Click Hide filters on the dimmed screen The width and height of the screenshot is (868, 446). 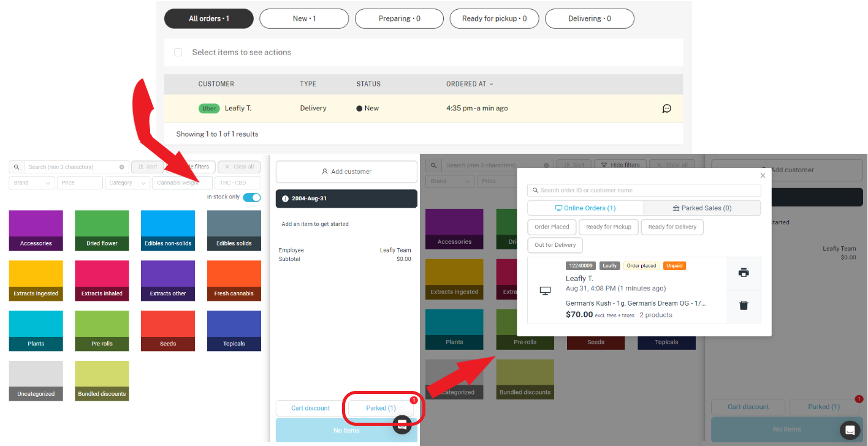point(620,165)
